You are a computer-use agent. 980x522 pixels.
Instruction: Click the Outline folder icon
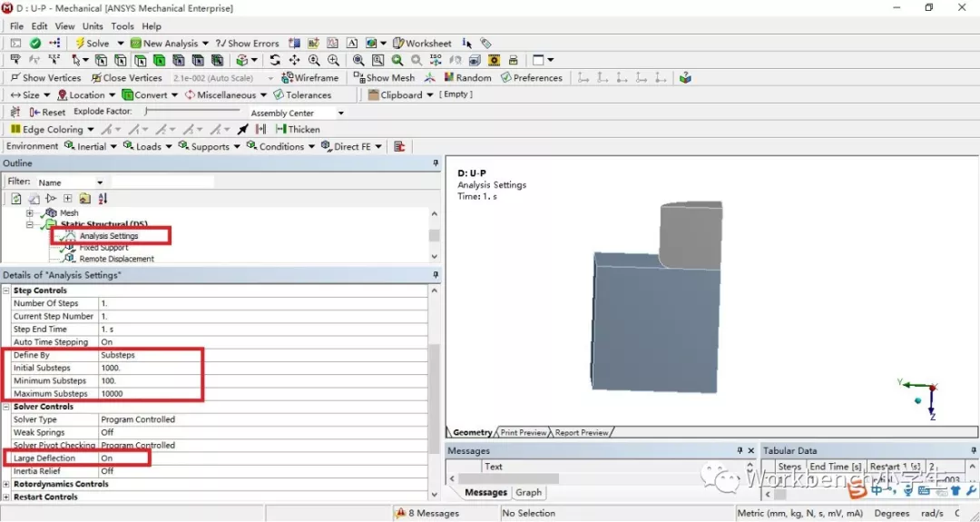point(85,199)
